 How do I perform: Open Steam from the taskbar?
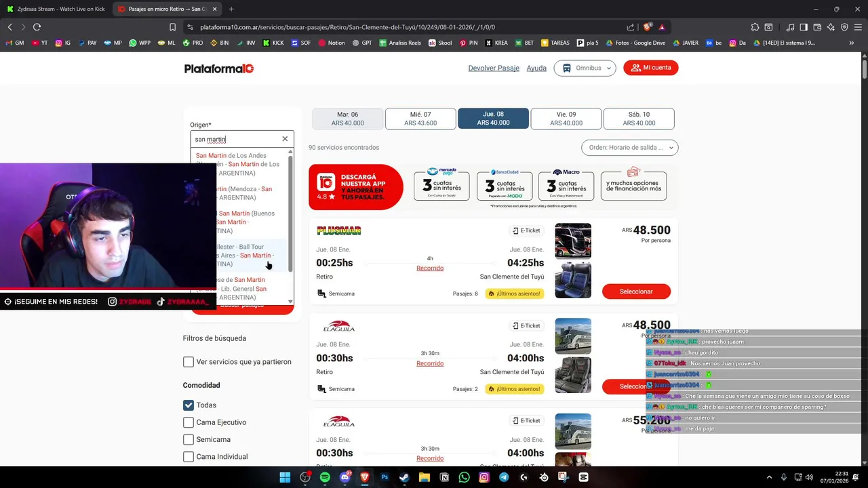(x=404, y=477)
